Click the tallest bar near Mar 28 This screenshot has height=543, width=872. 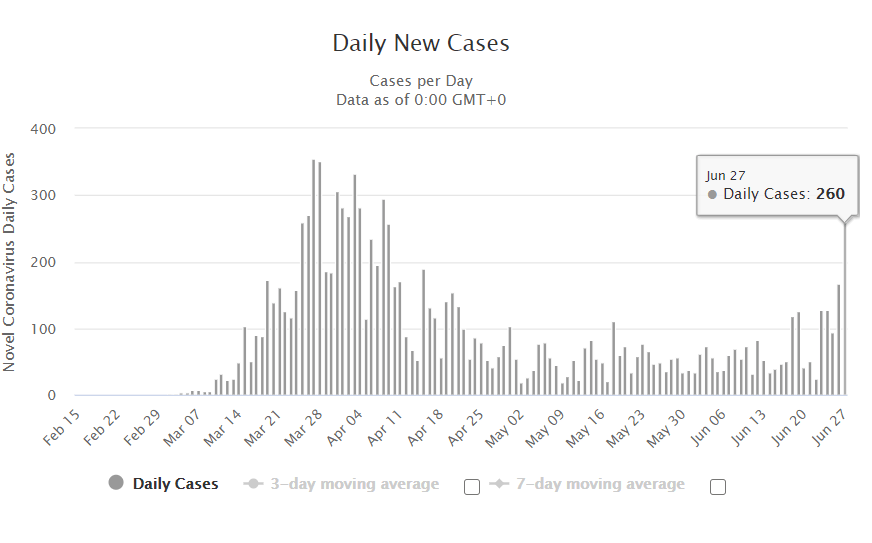tap(313, 280)
